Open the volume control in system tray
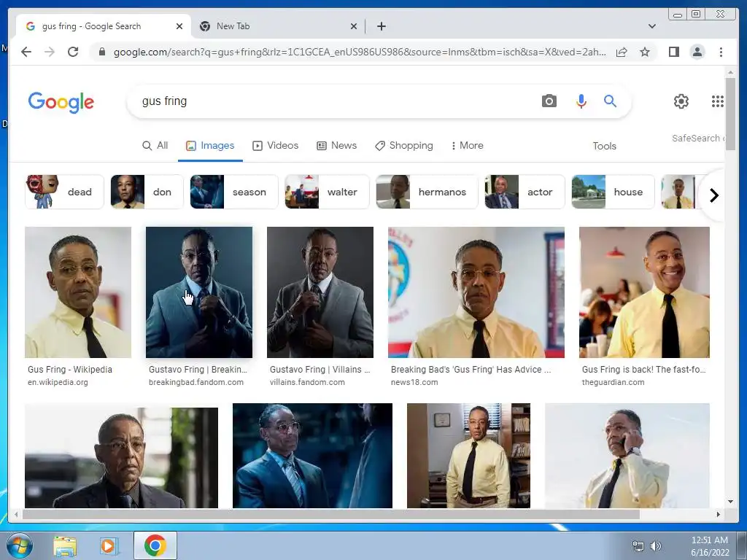This screenshot has height=560, width=747. pos(656,546)
